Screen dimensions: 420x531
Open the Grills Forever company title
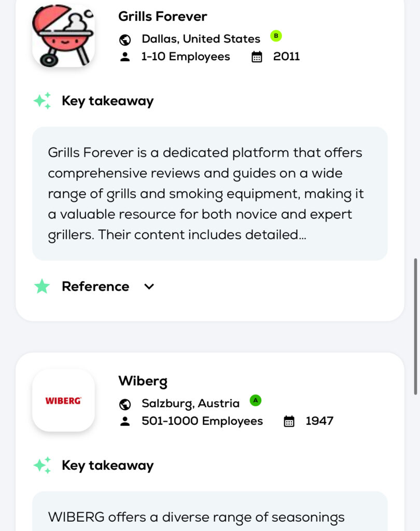[162, 17]
